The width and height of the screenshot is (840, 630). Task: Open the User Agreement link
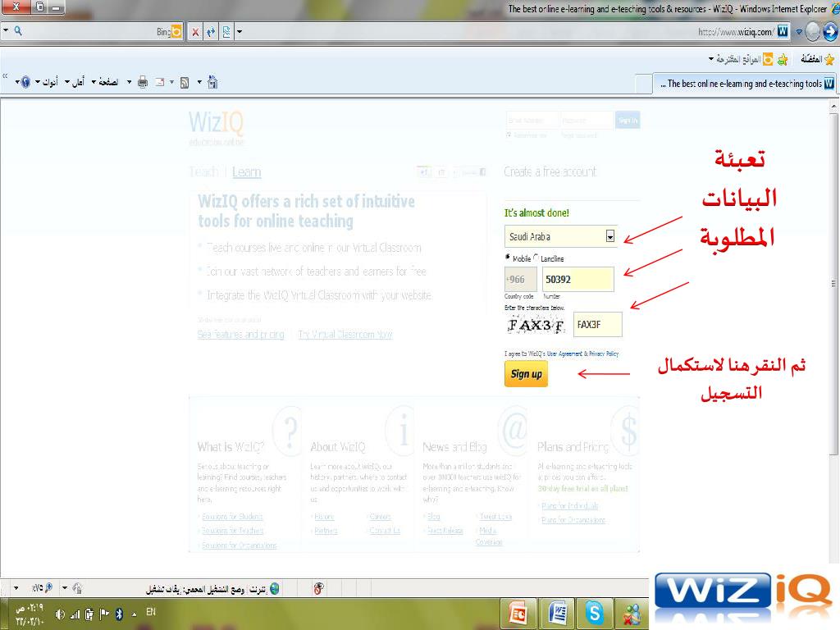(564, 354)
